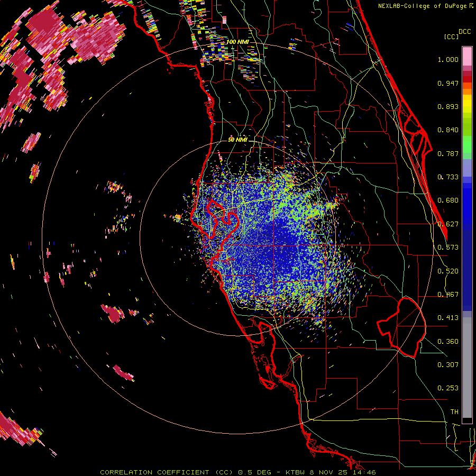
Task: Click the DCC label above the color scale
Action: pos(465,32)
